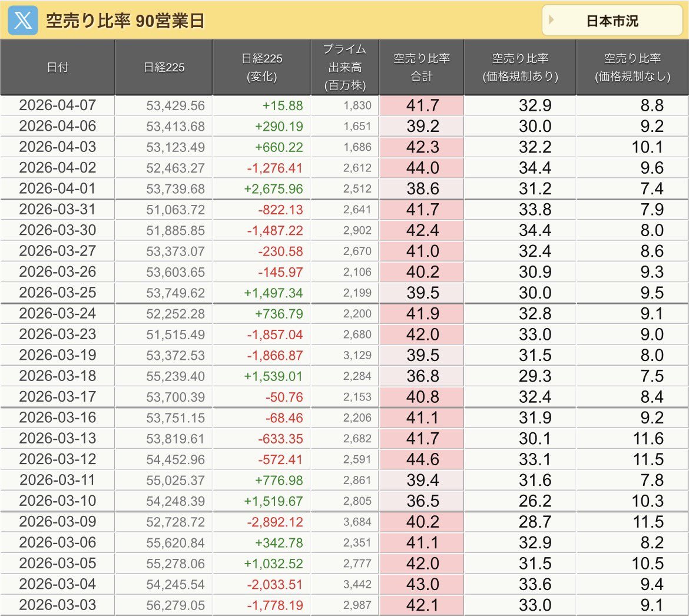Click regulated ratio value 28.7
The image size is (689, 616).
click(x=535, y=522)
